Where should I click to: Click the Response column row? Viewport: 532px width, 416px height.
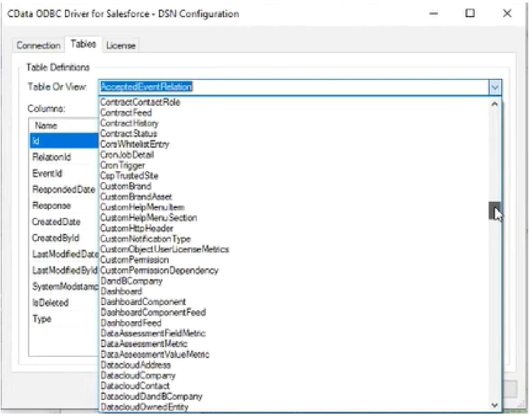[x=64, y=206]
